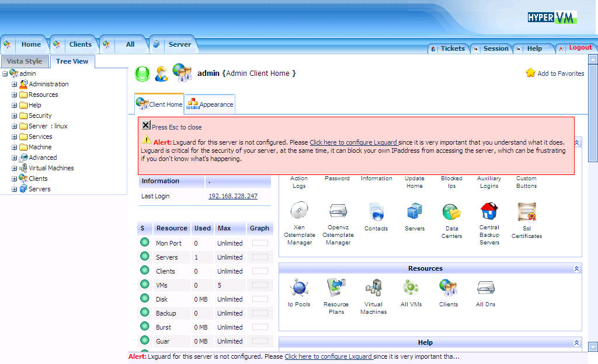Click Add to Favorites
The height and width of the screenshot is (364, 598).
pos(555,73)
